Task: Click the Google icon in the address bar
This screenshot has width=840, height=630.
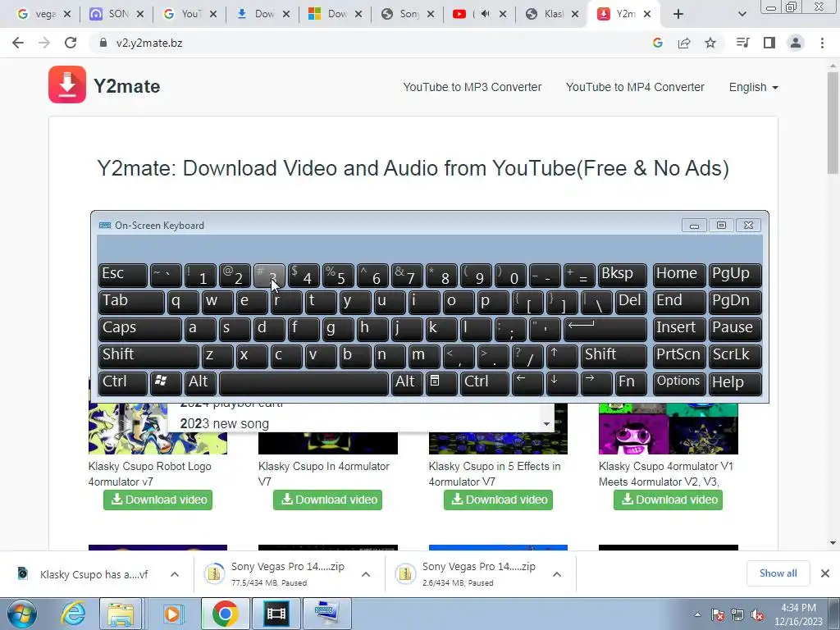Action: 658,43
